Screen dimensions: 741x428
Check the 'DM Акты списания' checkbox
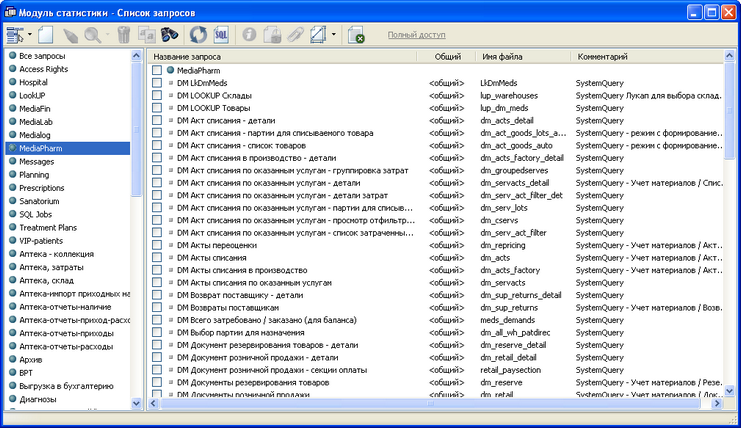157,257
